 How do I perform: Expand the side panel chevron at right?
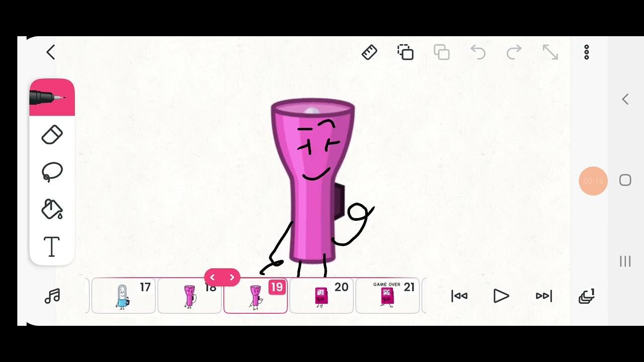pyautogui.click(x=625, y=100)
